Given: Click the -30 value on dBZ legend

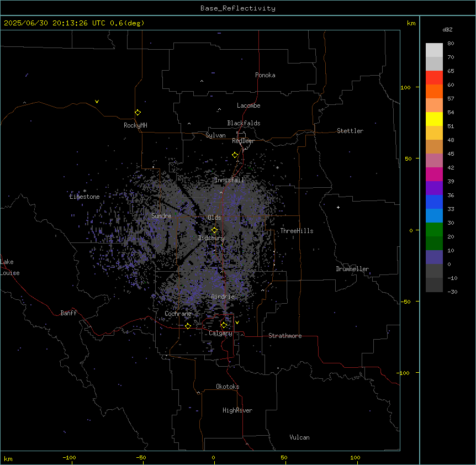Looking at the screenshot, I should click(452, 292).
